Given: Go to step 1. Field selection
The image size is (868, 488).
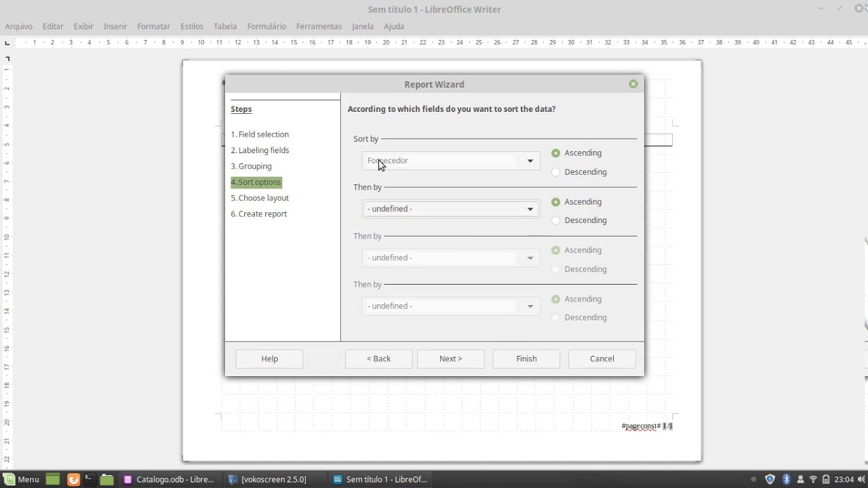Looking at the screenshot, I should (x=260, y=134).
